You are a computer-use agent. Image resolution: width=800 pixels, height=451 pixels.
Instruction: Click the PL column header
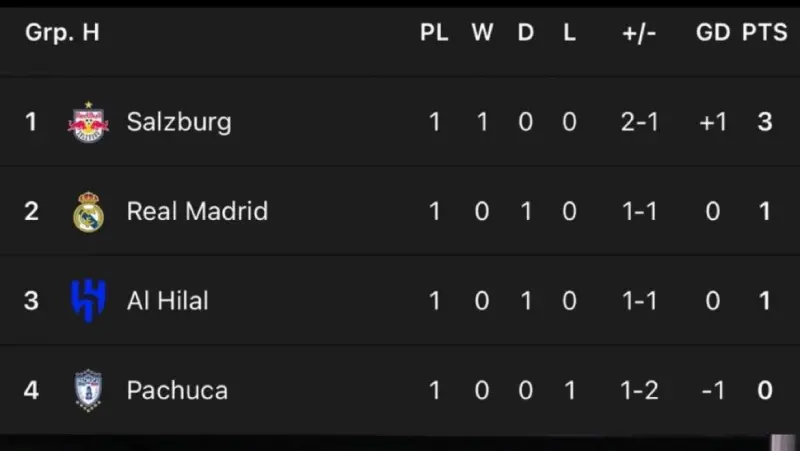pos(434,32)
